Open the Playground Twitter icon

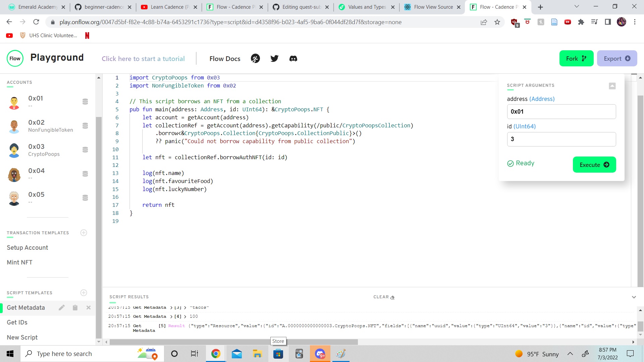(x=274, y=58)
